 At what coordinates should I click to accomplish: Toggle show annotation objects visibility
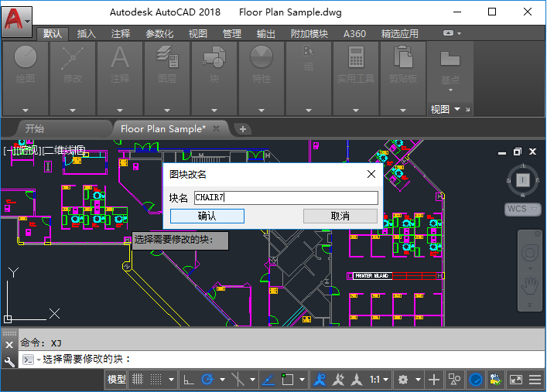point(320,380)
